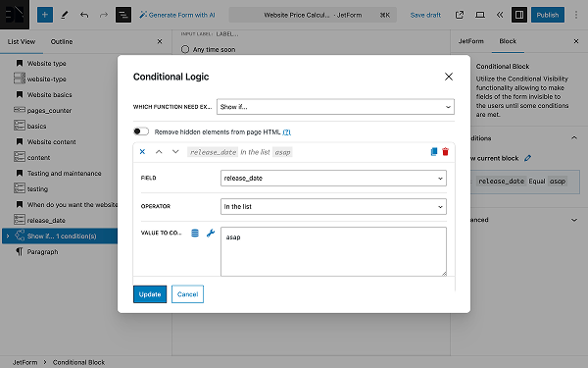This screenshot has width=588, height=368.
Task: Open preset database icon for value
Action: [195, 234]
